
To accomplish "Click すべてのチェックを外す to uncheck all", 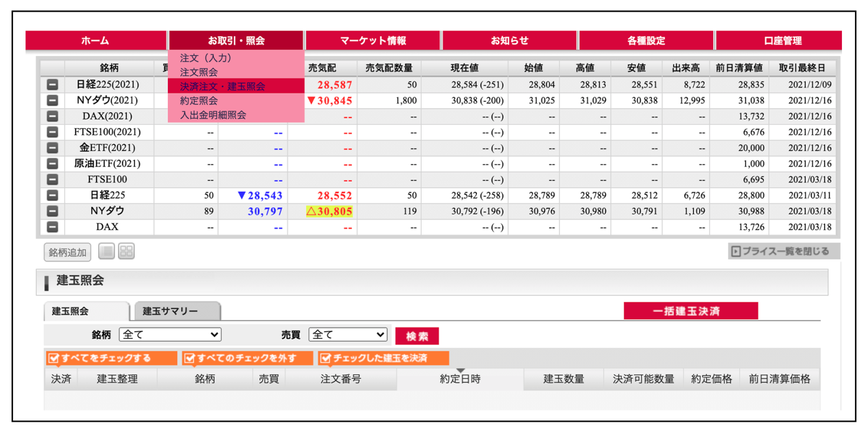I will click(x=248, y=358).
